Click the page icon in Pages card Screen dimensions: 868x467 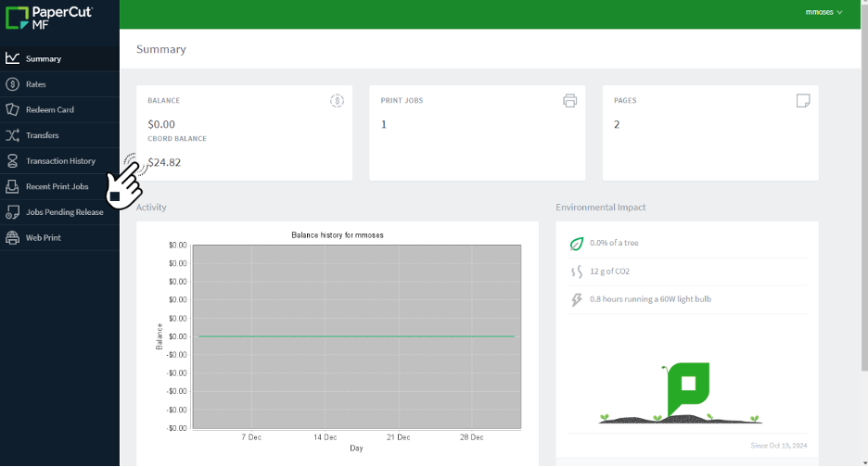(803, 100)
